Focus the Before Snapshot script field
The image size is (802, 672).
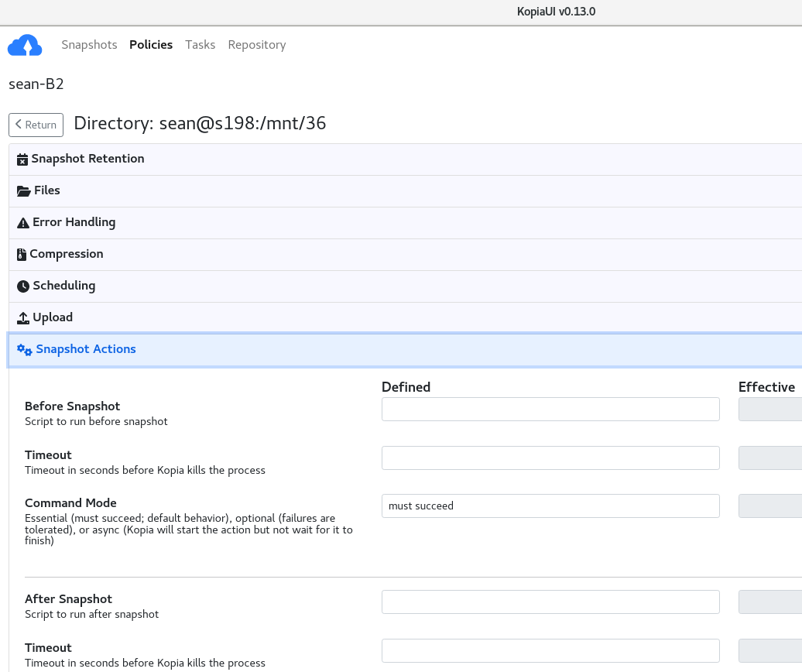tap(550, 409)
